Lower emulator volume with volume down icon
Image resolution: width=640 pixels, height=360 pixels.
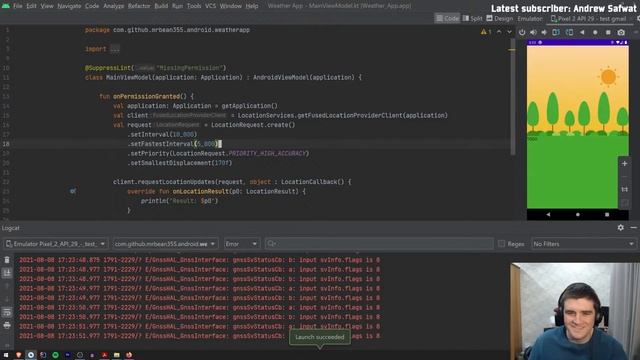click(x=544, y=32)
